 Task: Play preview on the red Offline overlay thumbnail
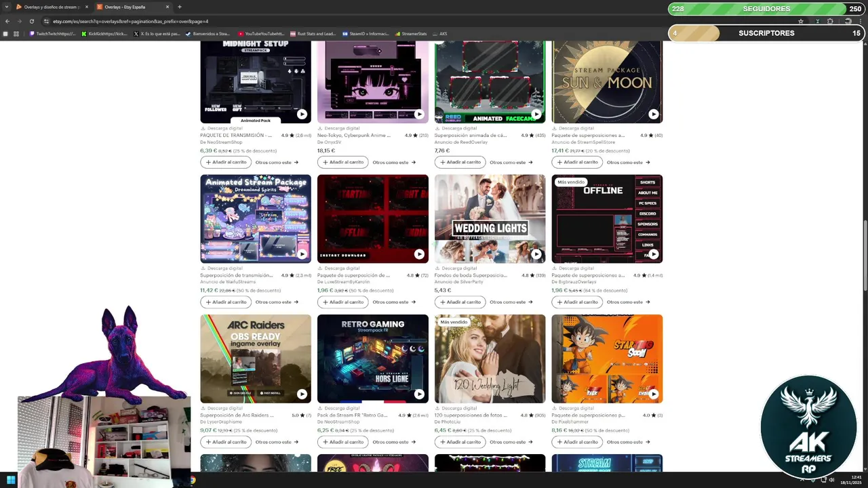click(653, 254)
